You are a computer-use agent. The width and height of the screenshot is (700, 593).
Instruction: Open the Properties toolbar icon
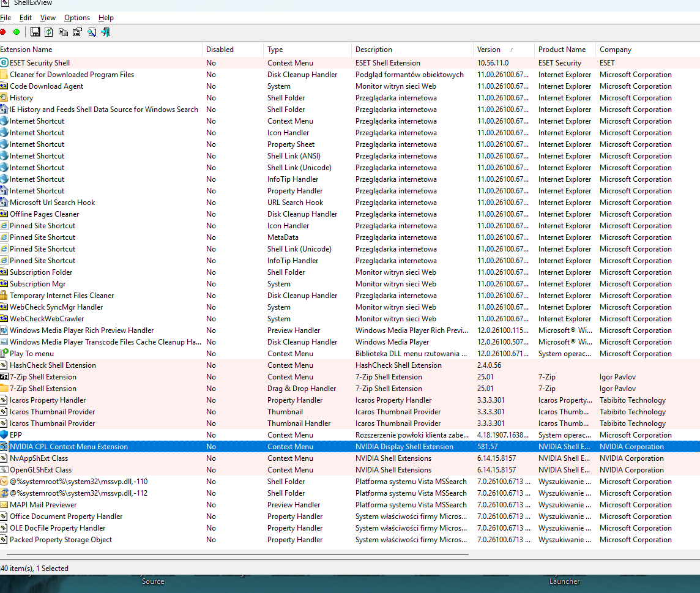coord(77,32)
